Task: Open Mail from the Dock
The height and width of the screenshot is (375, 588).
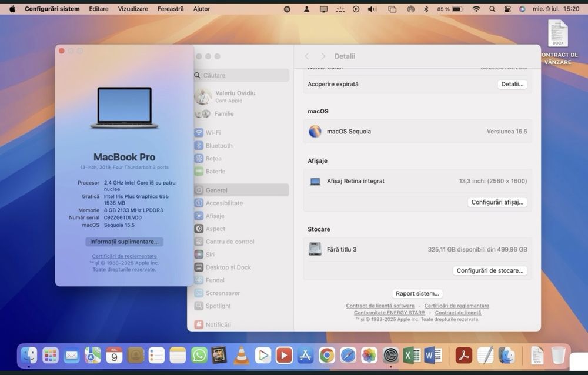Action: click(71, 355)
